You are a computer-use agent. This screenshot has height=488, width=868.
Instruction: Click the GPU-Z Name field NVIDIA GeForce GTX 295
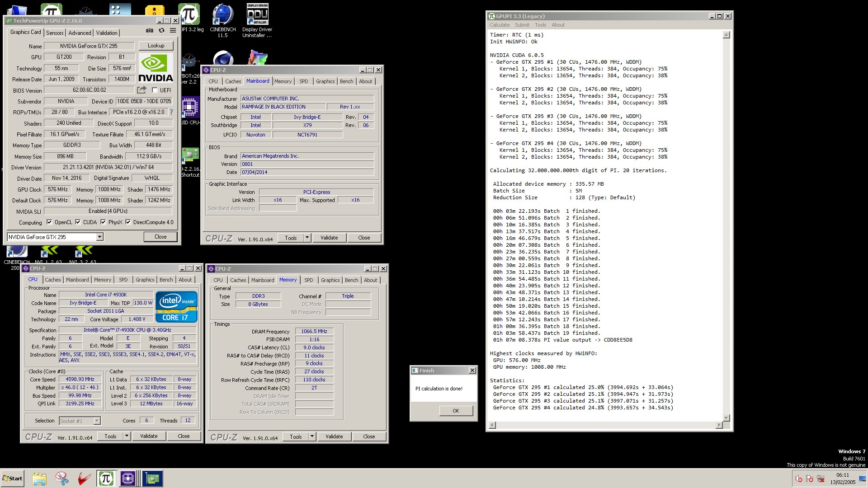(x=89, y=46)
